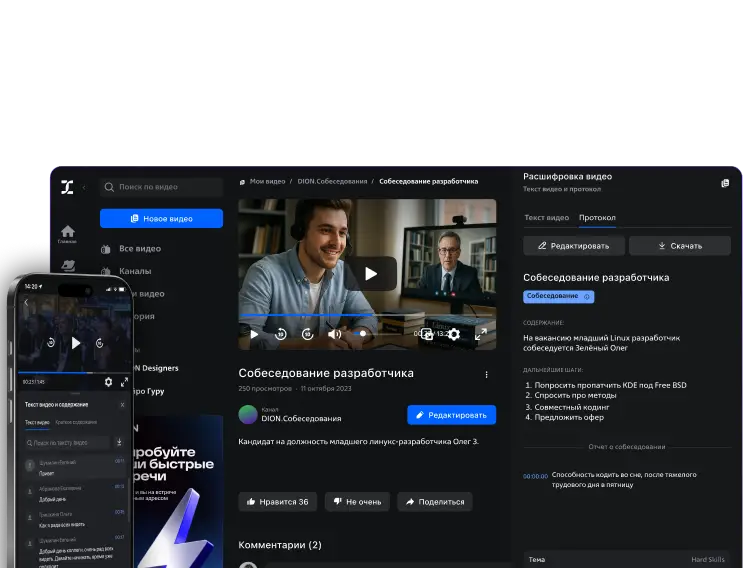750x568 pixels.
Task: Close 'Текст видео и содержание' panel on phone
Action: 122,405
